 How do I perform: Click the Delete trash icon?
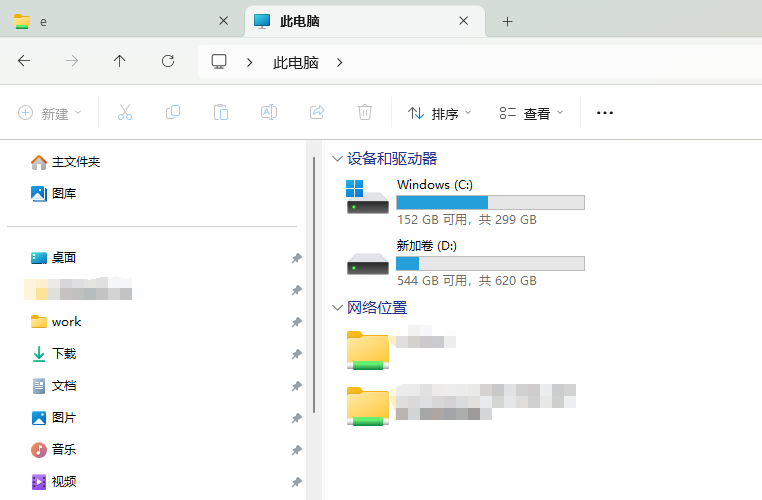(365, 112)
